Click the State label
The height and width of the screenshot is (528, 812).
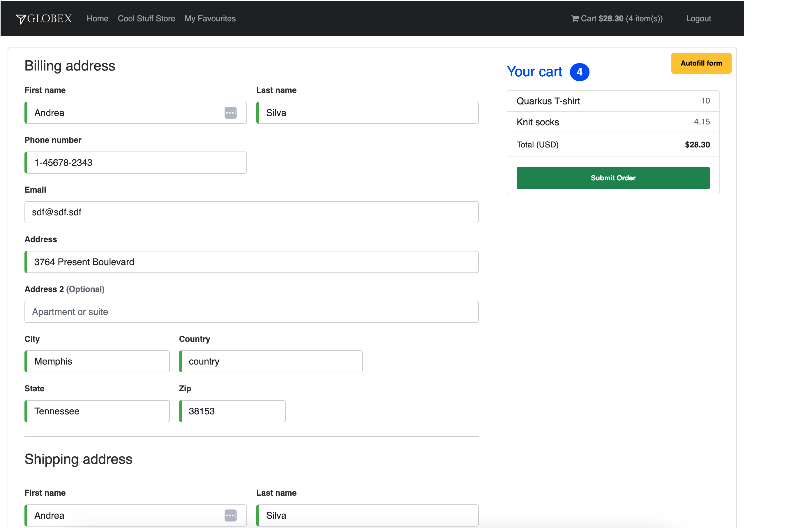coord(34,389)
